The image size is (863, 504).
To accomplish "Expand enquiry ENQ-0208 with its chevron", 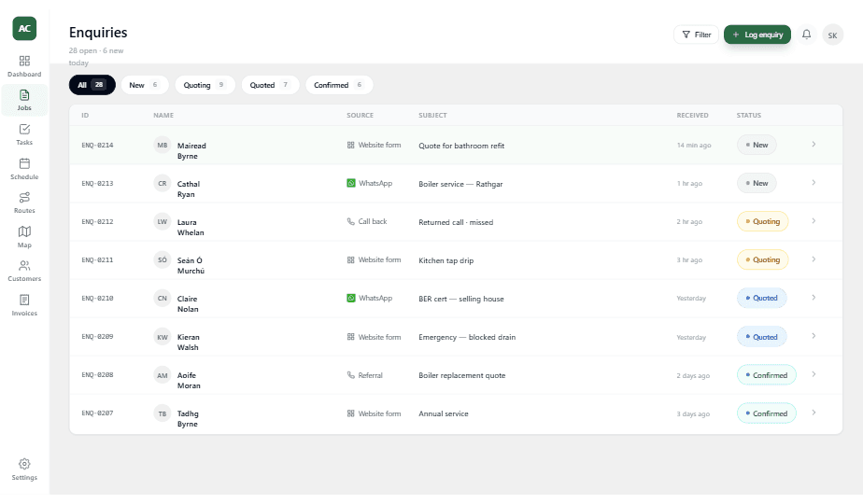I will pyautogui.click(x=813, y=374).
